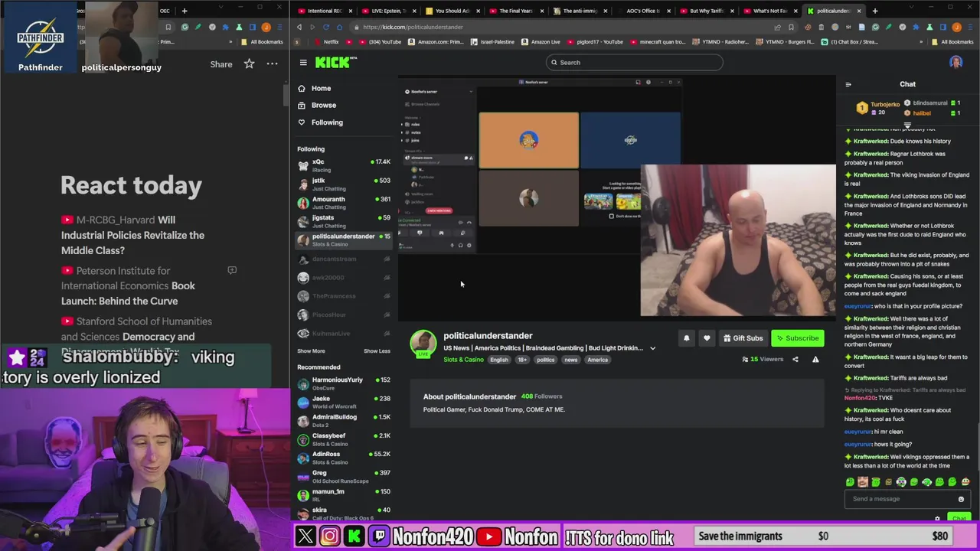The image size is (980, 551).
Task: Open mamun_1m recommended channel
Action: (344, 494)
